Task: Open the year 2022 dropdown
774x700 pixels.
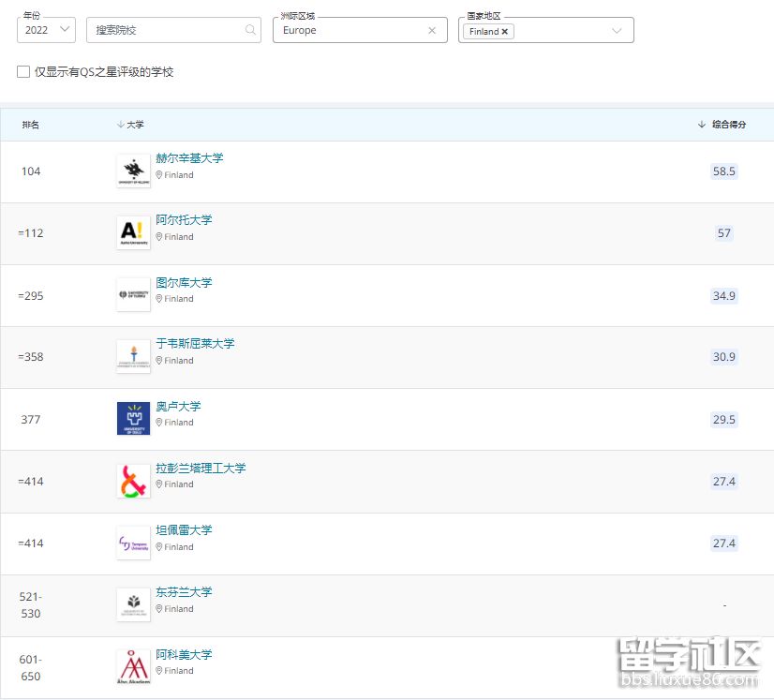Action: [x=46, y=30]
